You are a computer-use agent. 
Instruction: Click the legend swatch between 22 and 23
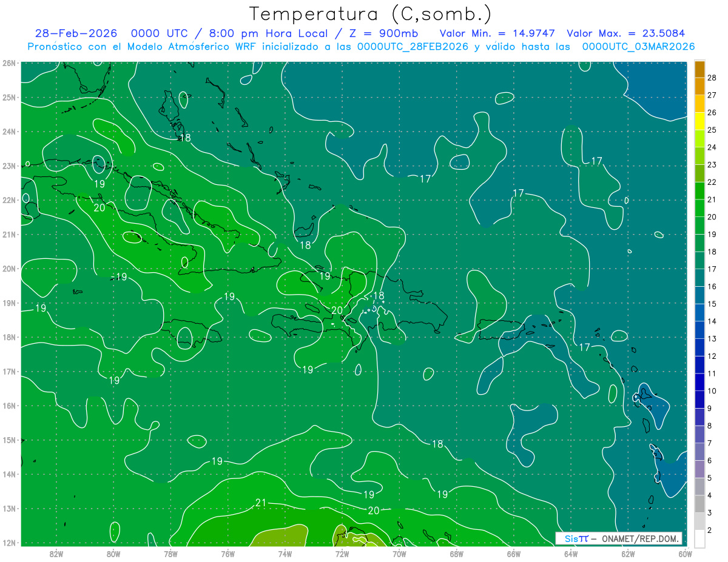point(699,173)
